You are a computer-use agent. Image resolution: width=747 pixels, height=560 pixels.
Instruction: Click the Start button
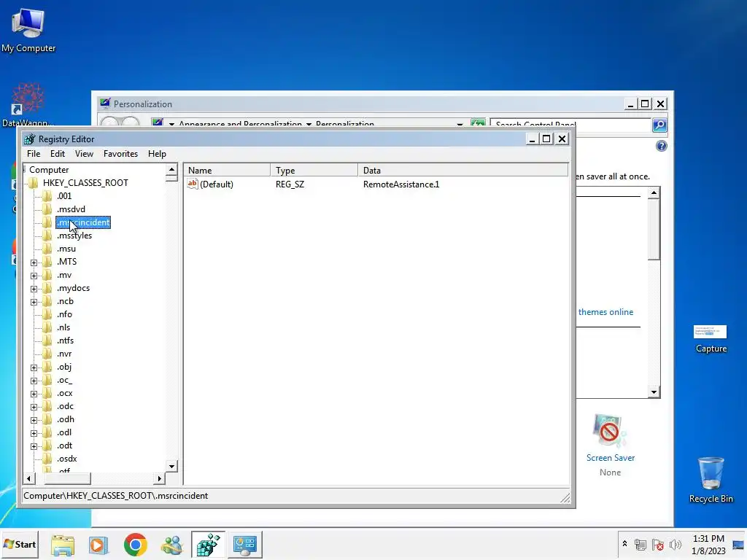tap(19, 544)
